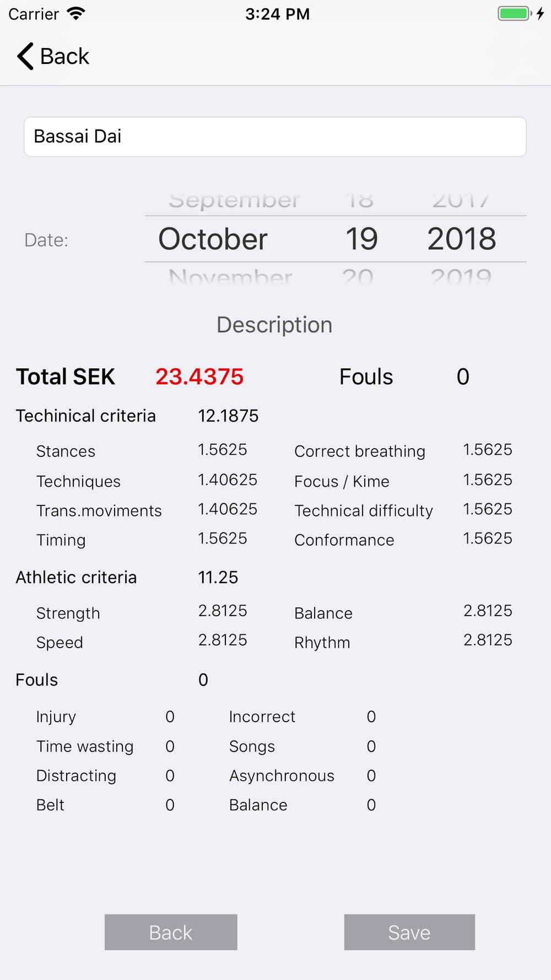Select November in the month picker
Image resolution: width=551 pixels, height=980 pixels.
pos(230,277)
